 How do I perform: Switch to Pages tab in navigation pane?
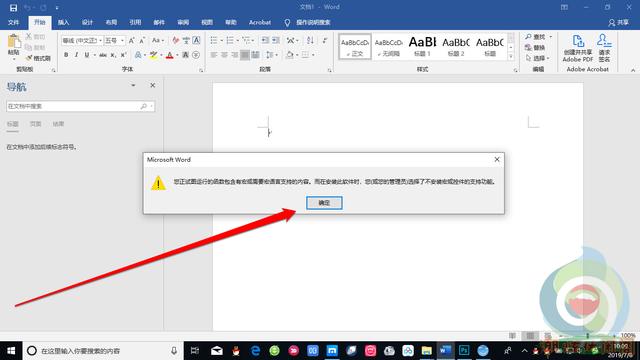click(x=36, y=124)
